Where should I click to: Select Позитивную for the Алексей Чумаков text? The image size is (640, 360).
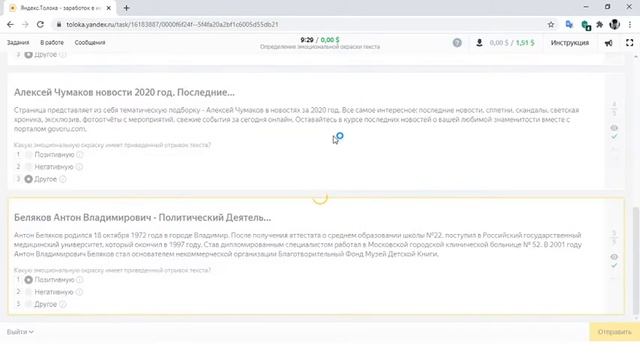tap(29, 155)
